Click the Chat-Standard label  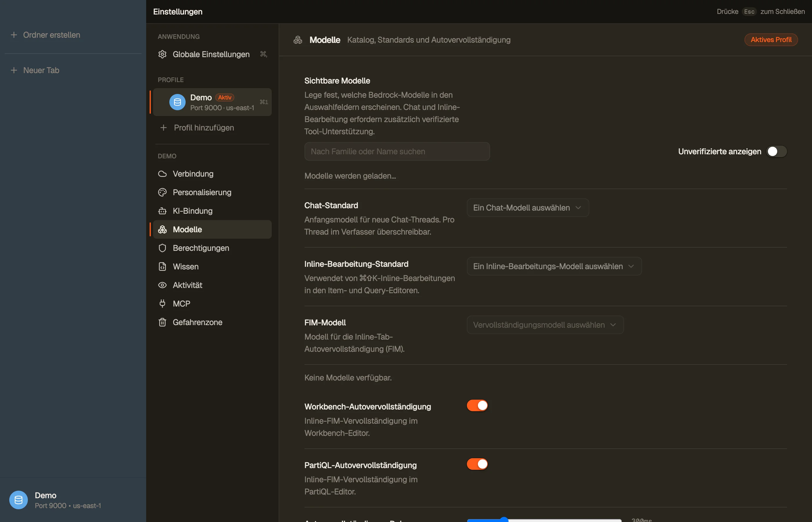[x=331, y=205]
